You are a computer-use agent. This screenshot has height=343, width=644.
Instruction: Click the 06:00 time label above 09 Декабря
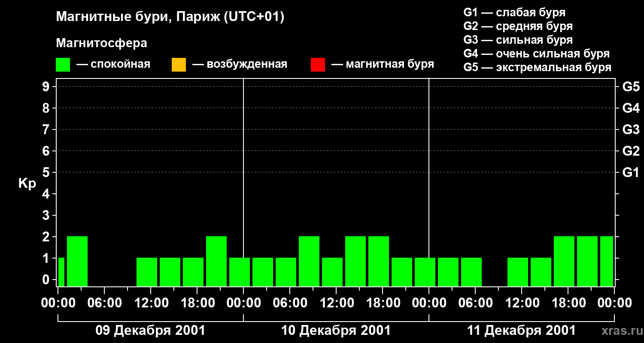[x=104, y=303]
